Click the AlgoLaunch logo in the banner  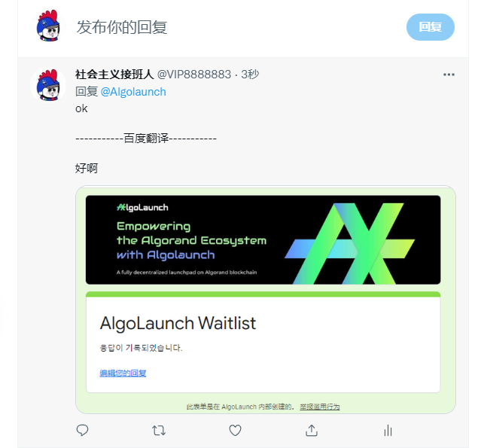click(142, 208)
